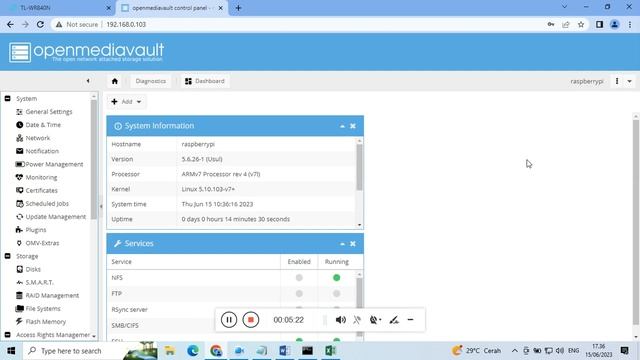Go back in browser history
The image size is (640, 360).
pyautogui.click(x=10, y=24)
